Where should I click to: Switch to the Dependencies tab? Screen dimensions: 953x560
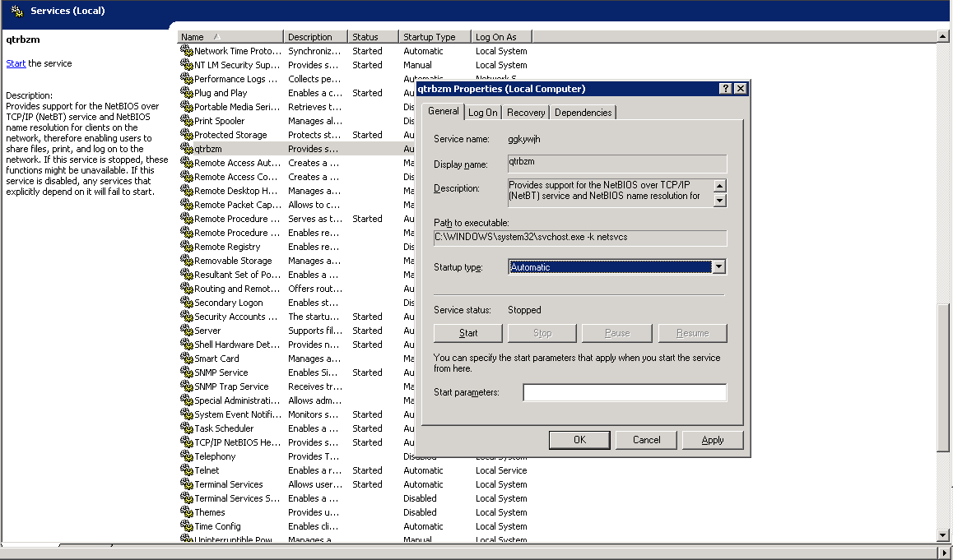point(583,113)
